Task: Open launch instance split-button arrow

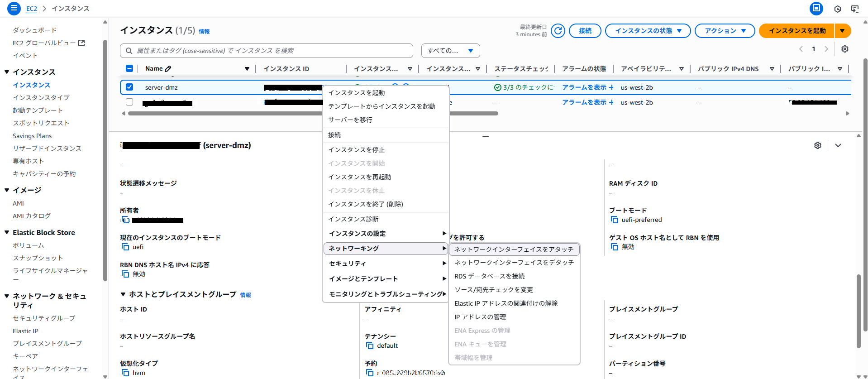Action: (842, 31)
